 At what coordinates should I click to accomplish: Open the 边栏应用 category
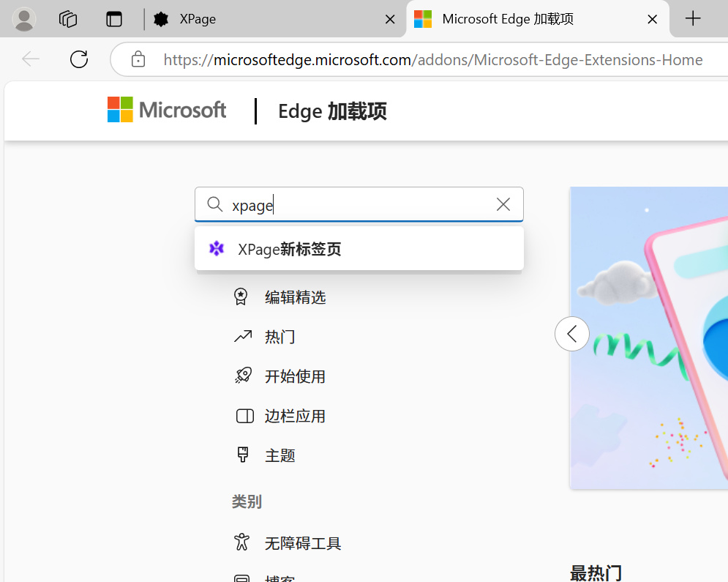pyautogui.click(x=295, y=416)
